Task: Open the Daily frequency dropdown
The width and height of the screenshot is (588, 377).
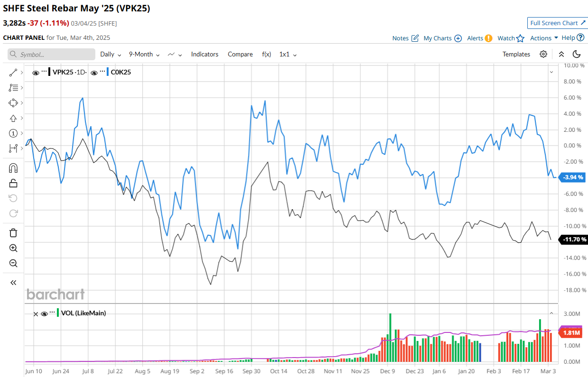Action: [x=110, y=55]
